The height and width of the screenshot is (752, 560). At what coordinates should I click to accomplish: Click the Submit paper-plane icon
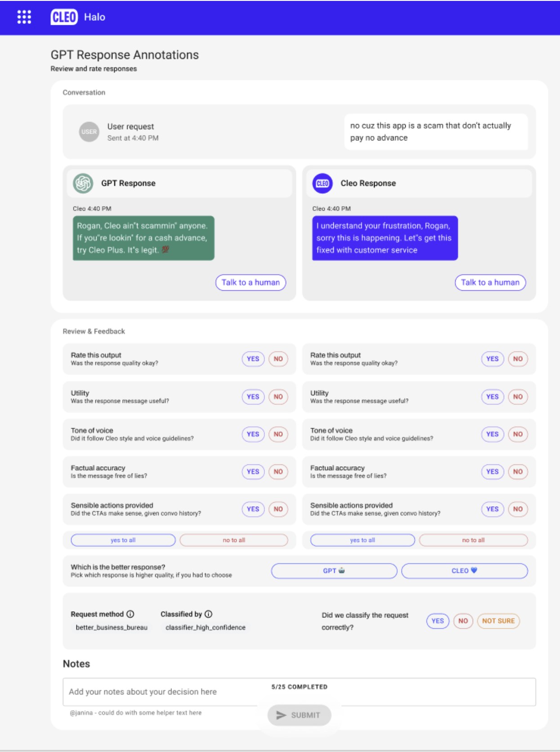point(281,715)
